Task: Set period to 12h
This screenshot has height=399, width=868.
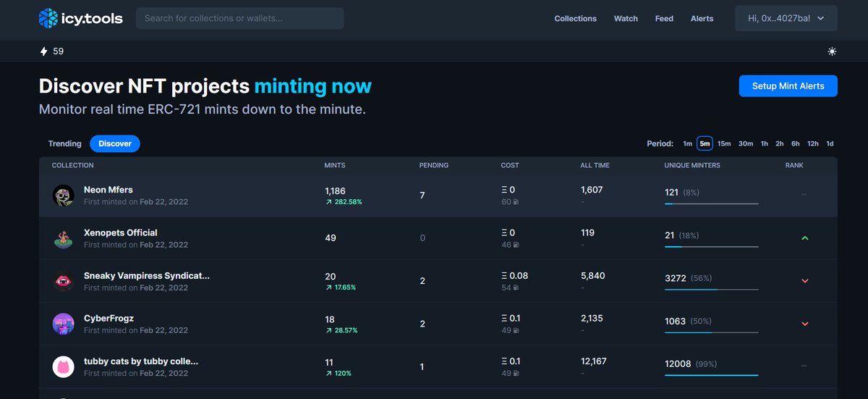Action: pyautogui.click(x=813, y=143)
